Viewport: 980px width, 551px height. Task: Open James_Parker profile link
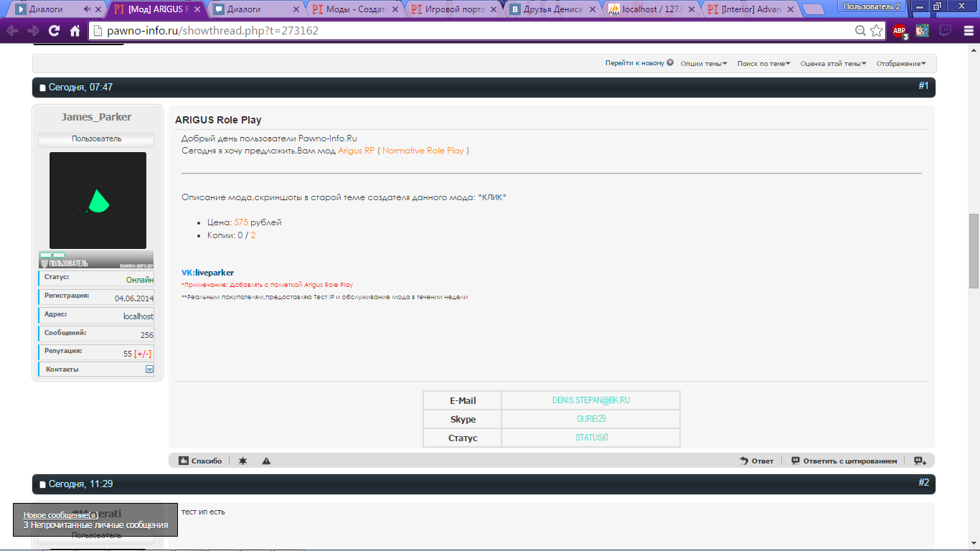coord(96,117)
